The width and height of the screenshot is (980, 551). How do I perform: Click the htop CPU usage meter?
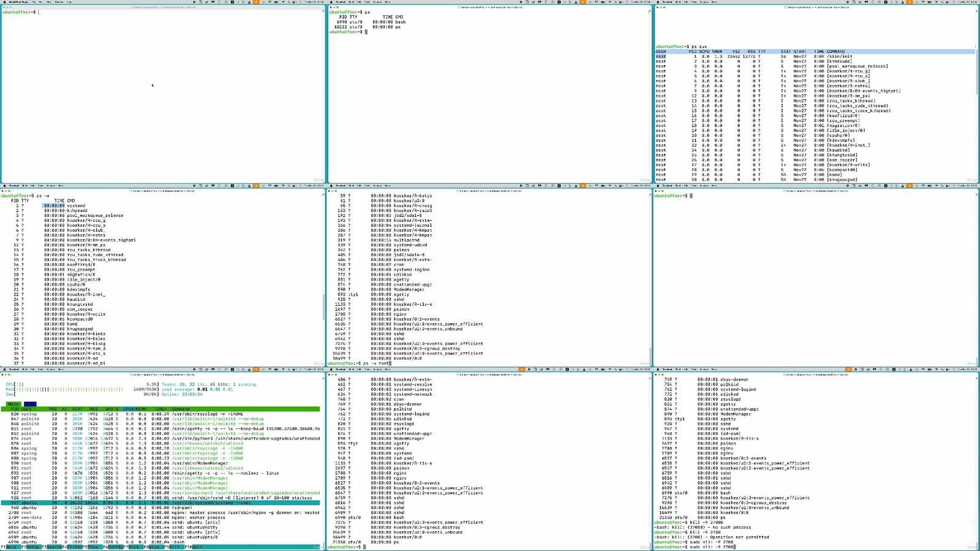point(82,384)
